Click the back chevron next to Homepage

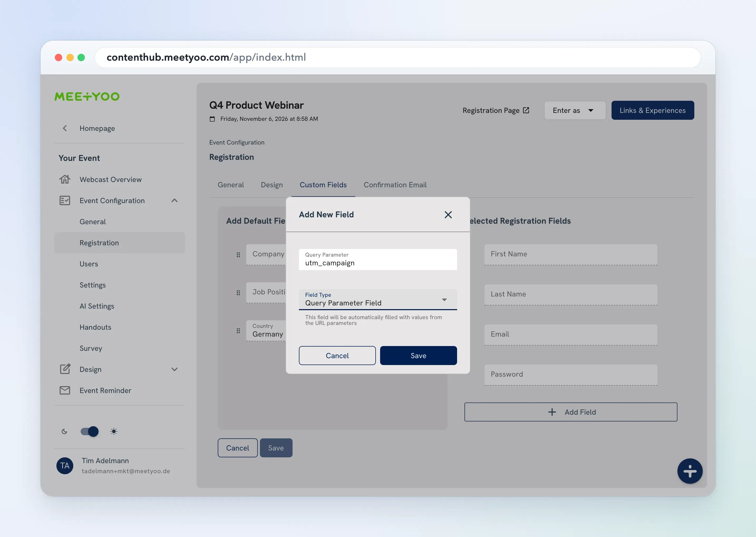[x=65, y=128]
